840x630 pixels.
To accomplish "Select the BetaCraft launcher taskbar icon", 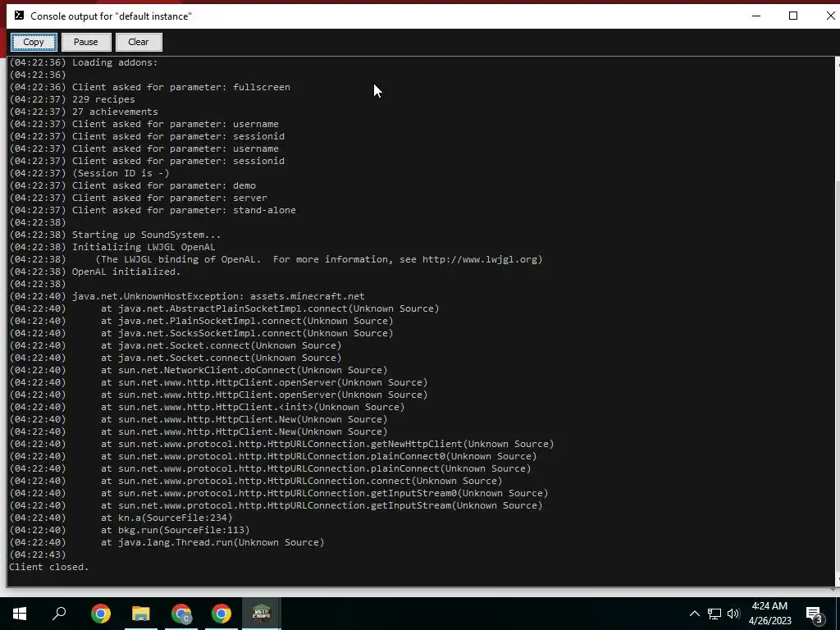I will (x=262, y=614).
